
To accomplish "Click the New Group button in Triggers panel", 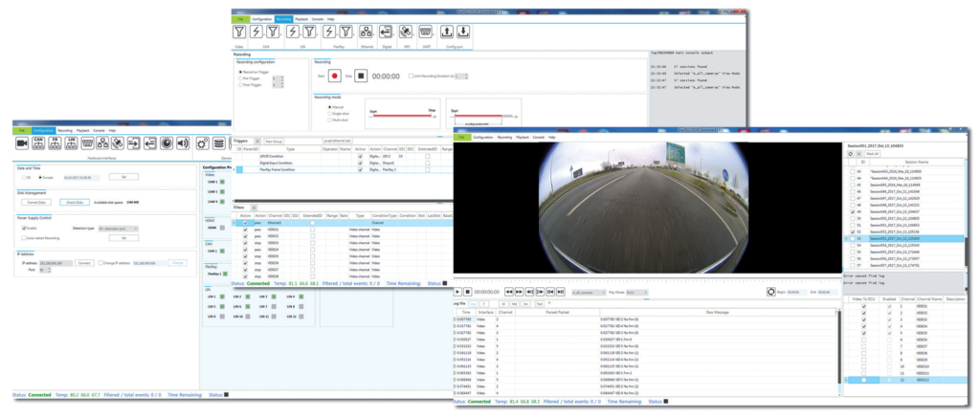I will click(x=274, y=142).
